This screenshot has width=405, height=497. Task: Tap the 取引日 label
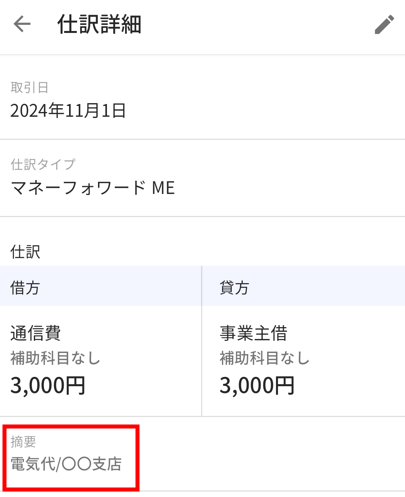[x=29, y=88]
